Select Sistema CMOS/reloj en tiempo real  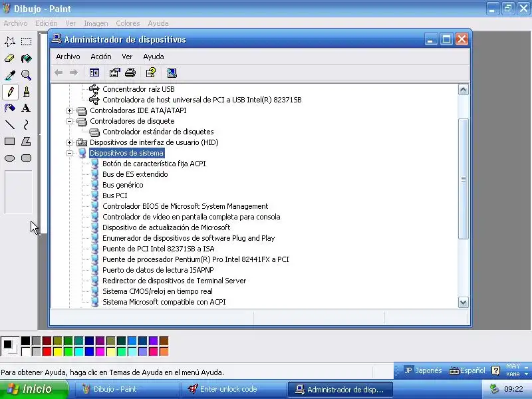coord(158,291)
